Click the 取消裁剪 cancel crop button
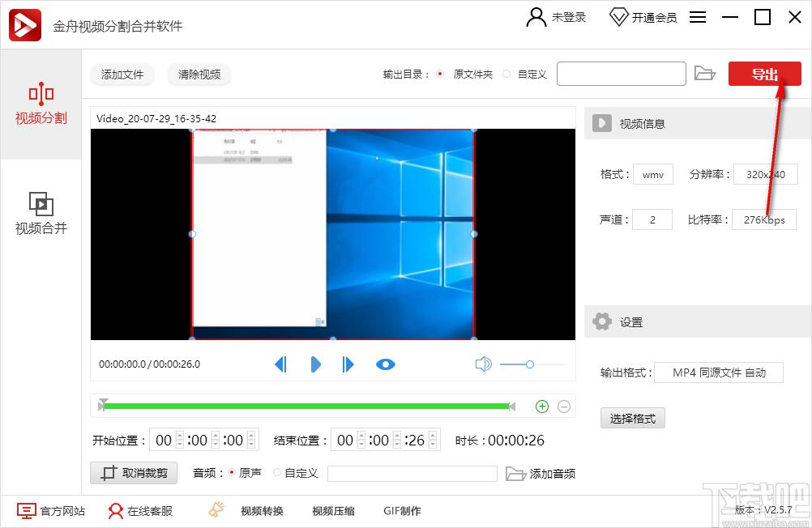The image size is (812, 528). pos(134,473)
